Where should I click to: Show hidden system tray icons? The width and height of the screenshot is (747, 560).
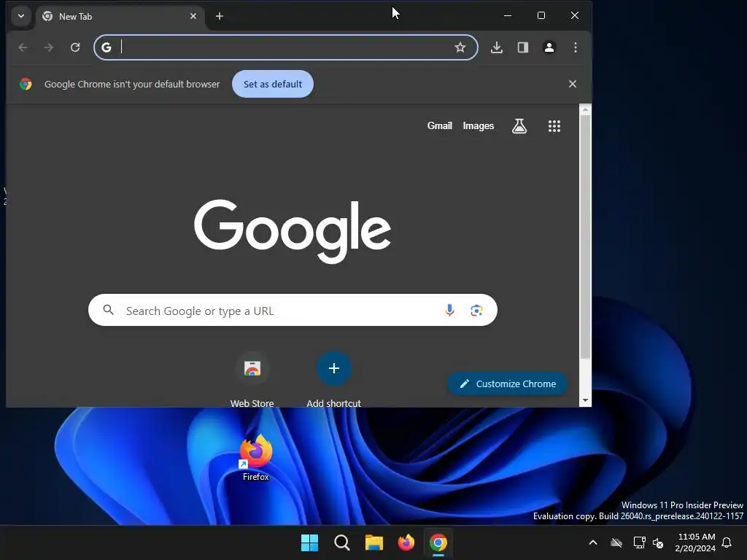pos(593,542)
